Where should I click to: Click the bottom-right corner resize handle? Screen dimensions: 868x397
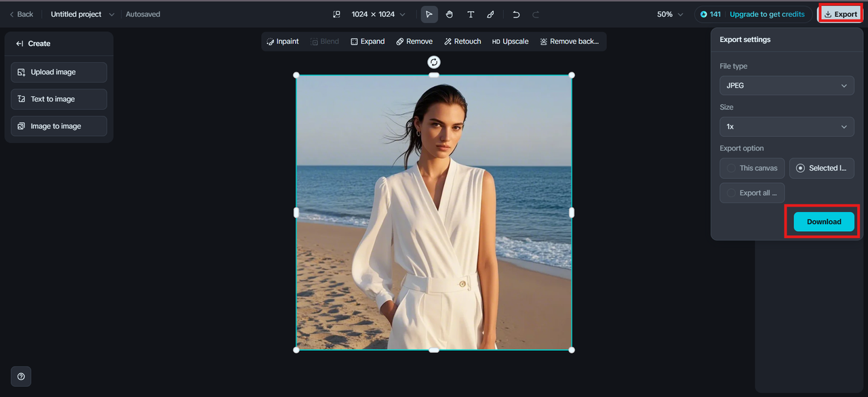(x=572, y=350)
